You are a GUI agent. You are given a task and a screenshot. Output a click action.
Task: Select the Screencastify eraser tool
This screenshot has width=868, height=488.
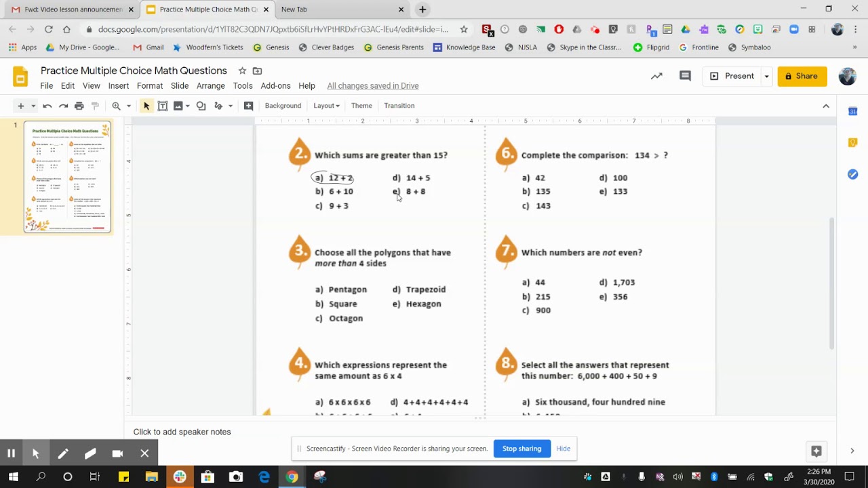(90, 453)
